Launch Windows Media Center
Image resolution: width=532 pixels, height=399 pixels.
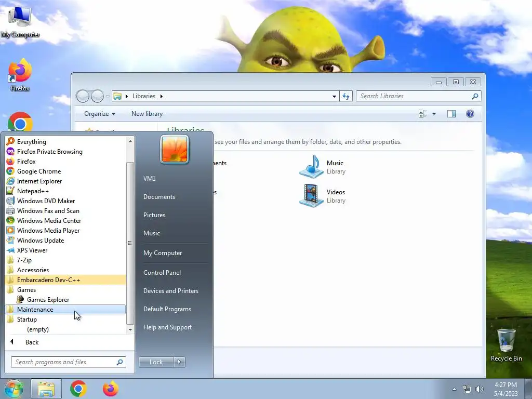[65, 220]
